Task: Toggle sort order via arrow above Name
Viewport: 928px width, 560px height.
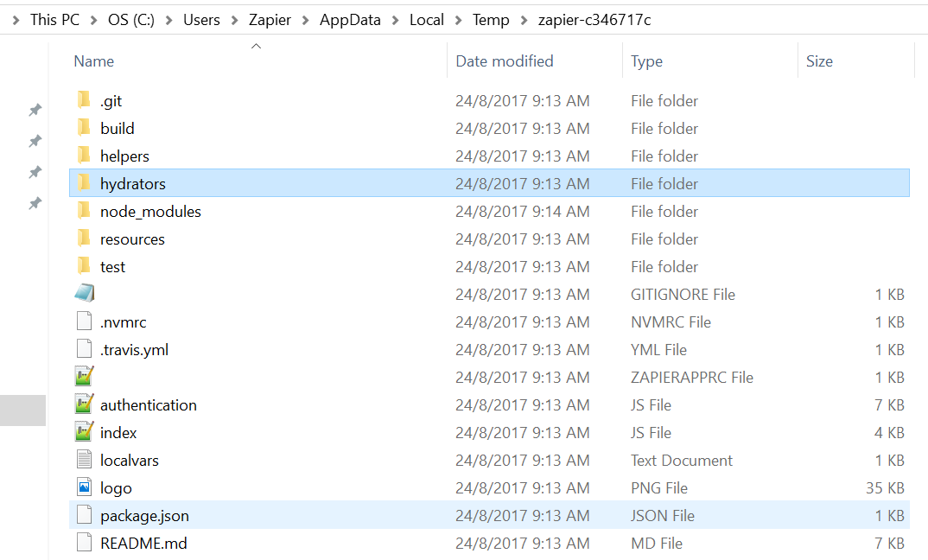Action: point(257,46)
